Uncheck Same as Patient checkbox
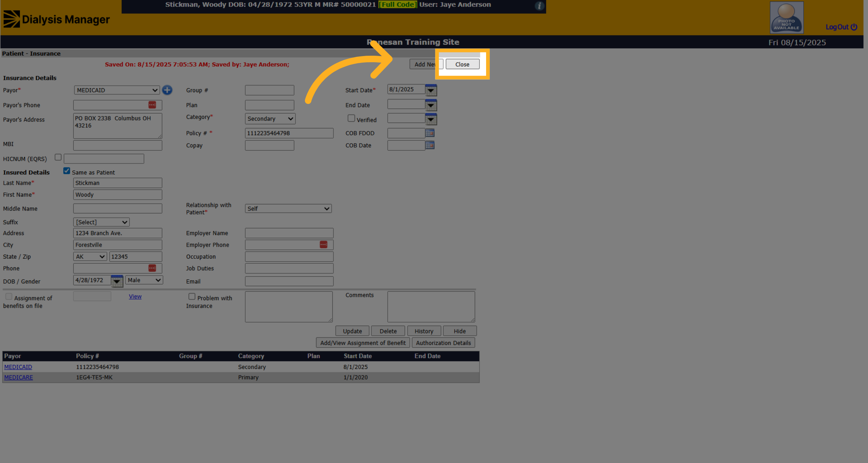868x463 pixels. tap(67, 171)
